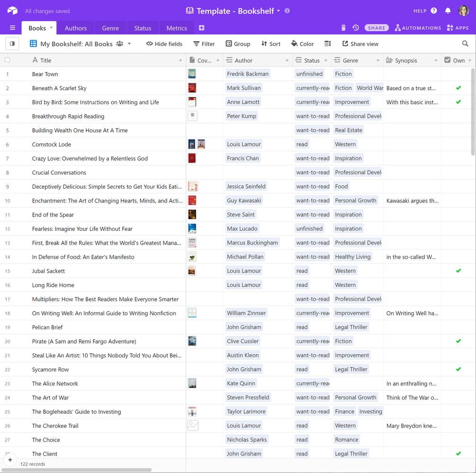The height and width of the screenshot is (473, 476).
Task: Click the Airtable logo home icon
Action: (12, 10)
